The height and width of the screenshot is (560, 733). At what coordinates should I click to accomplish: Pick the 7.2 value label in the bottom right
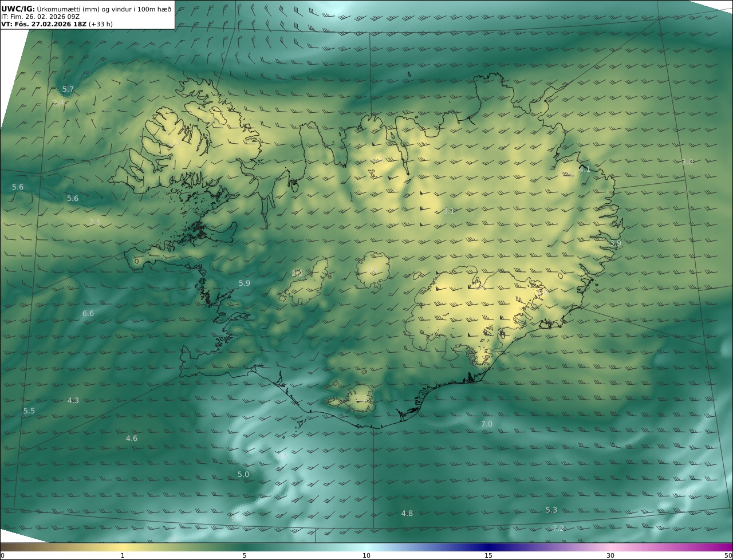click(558, 528)
